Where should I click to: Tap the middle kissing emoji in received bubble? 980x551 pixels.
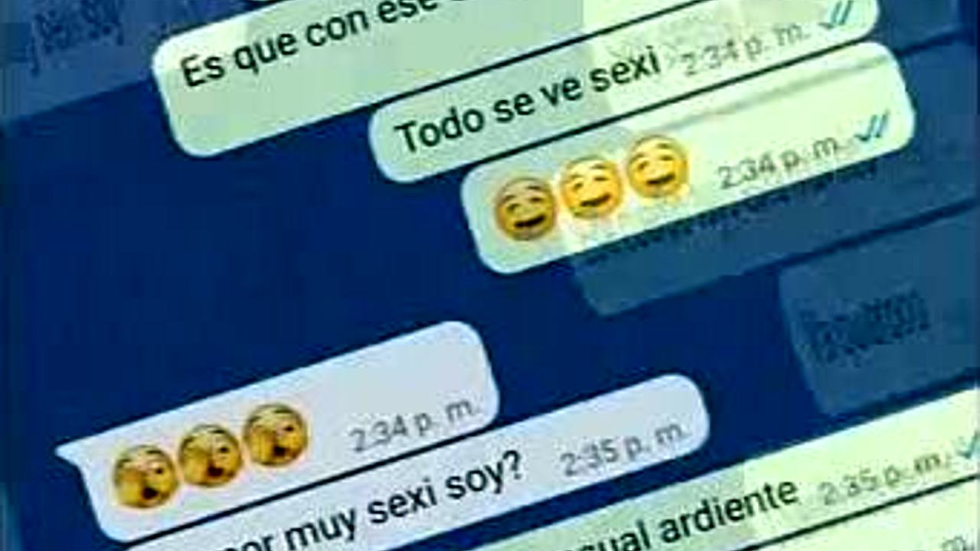[211, 455]
